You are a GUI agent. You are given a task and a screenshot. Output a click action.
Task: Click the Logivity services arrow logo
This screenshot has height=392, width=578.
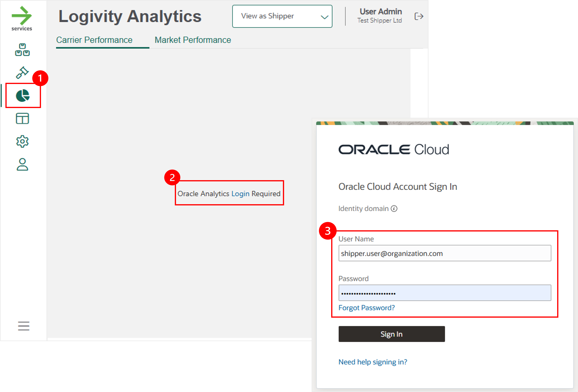click(22, 18)
